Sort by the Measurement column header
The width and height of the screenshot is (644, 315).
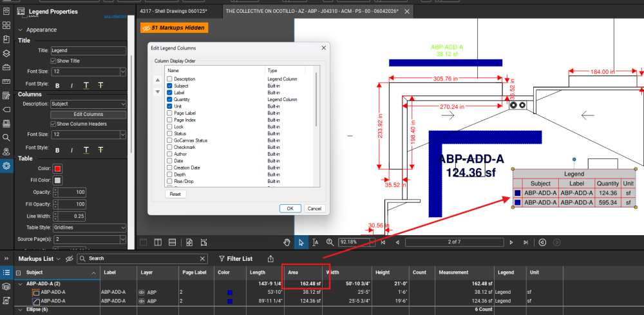click(464, 272)
